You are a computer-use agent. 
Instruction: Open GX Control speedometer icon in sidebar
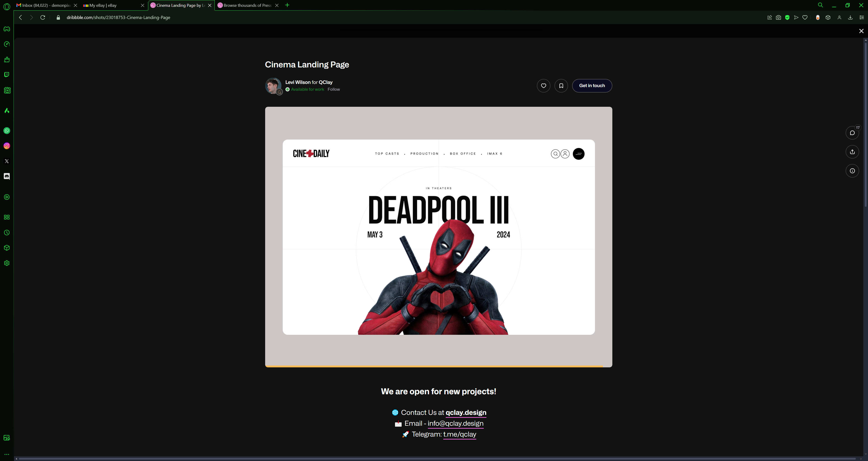(7, 44)
